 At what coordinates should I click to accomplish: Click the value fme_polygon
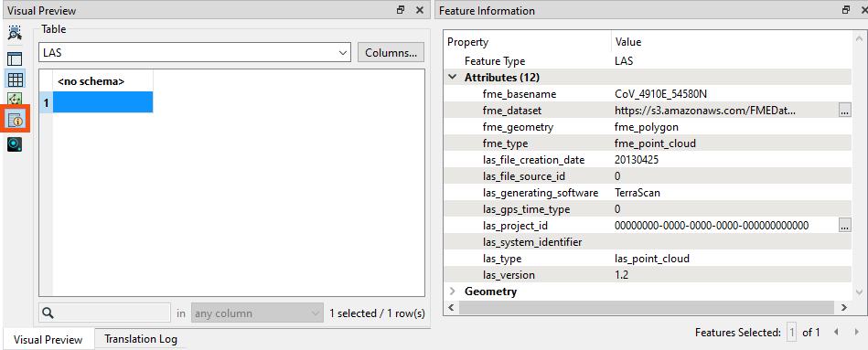647,127
